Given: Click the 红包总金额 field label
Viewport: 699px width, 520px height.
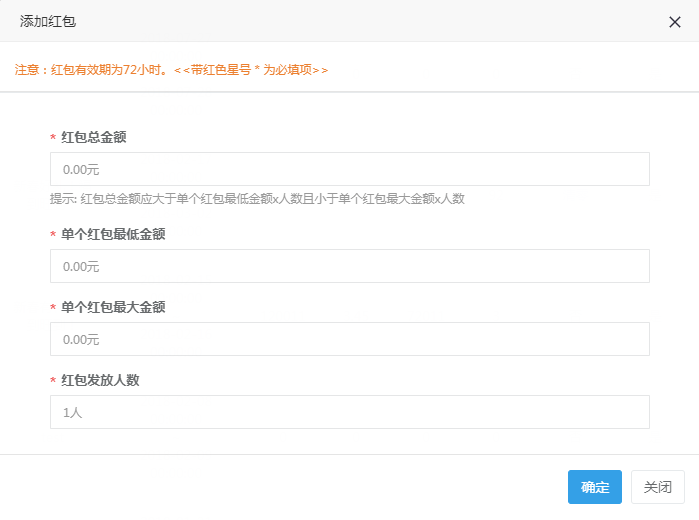Looking at the screenshot, I should [x=94, y=137].
